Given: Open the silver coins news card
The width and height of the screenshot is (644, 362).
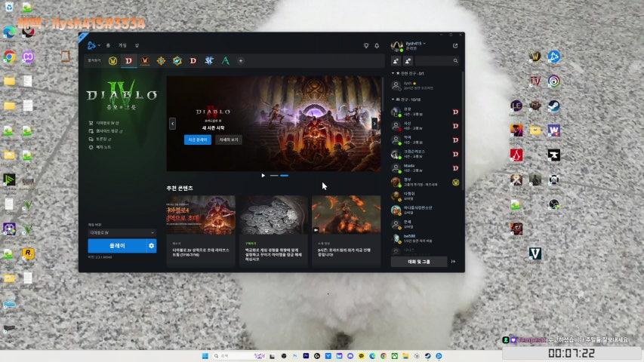Looking at the screenshot, I should coord(273,231).
